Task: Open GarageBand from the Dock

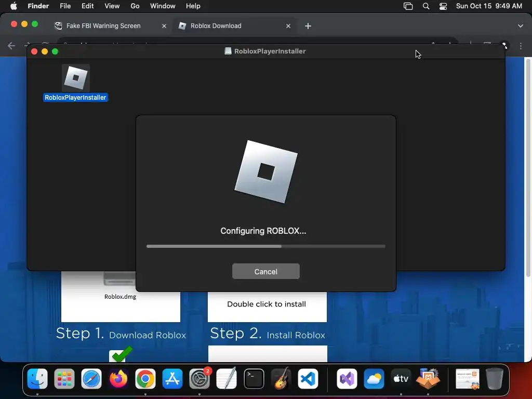Action: pos(281,379)
